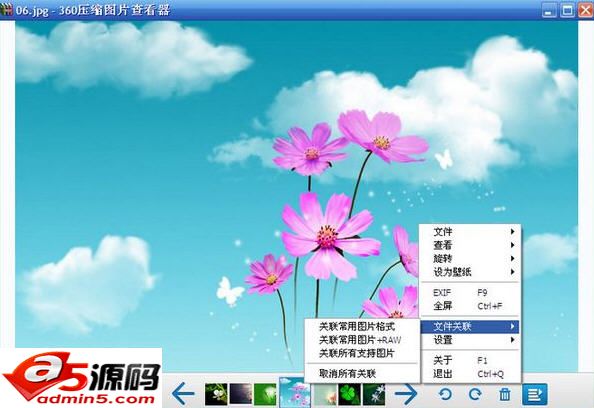
Task: Select the green clover thumbnail
Action: [x=350, y=394]
